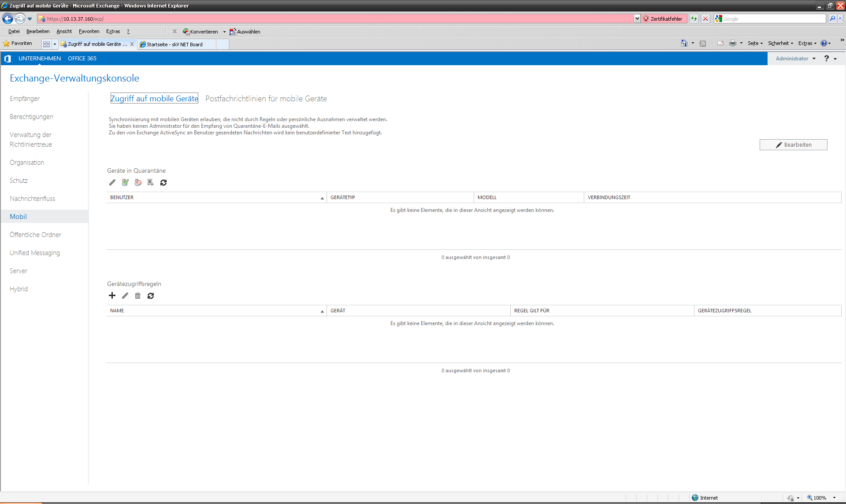Click the block user icon in quarantine toolbar

(x=138, y=182)
